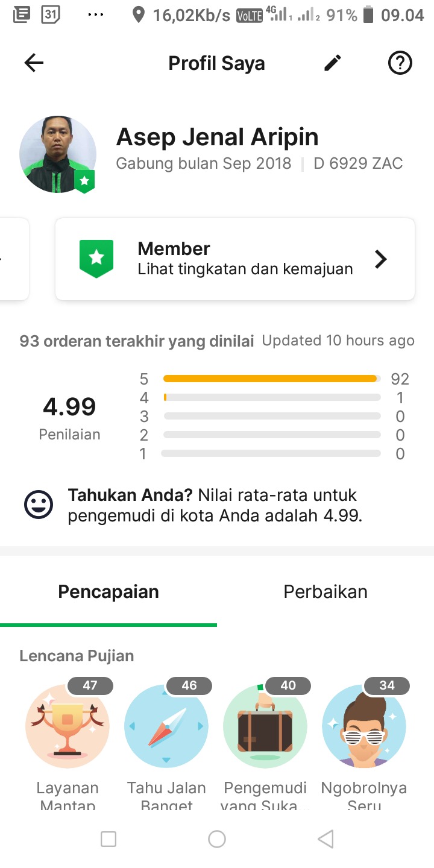
Task: Tap the back arrow icon
Action: pyautogui.click(x=34, y=63)
